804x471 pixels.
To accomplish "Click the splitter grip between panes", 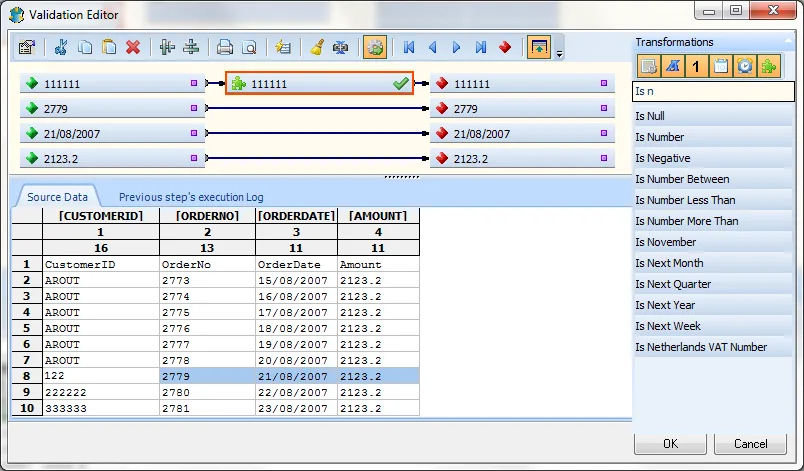I will (401, 177).
